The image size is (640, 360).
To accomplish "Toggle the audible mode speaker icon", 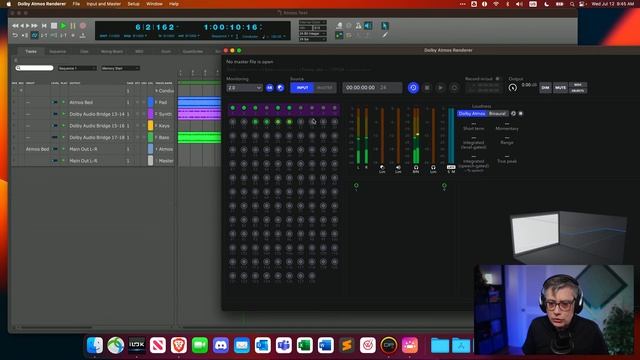I will pyautogui.click(x=368, y=26).
